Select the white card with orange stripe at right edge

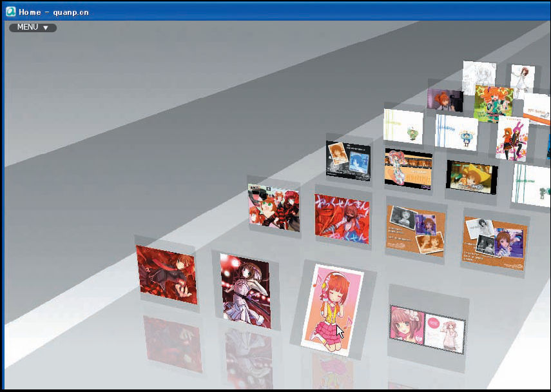[537, 109]
